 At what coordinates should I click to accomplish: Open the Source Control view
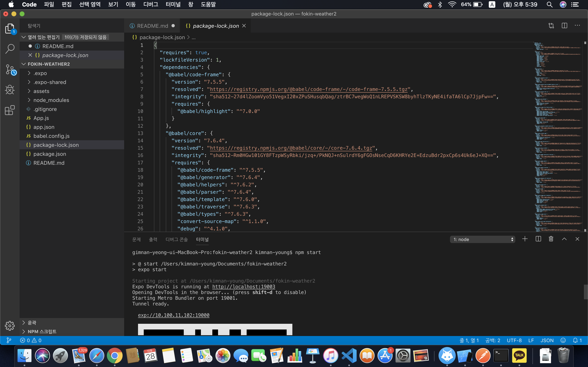tap(10, 70)
